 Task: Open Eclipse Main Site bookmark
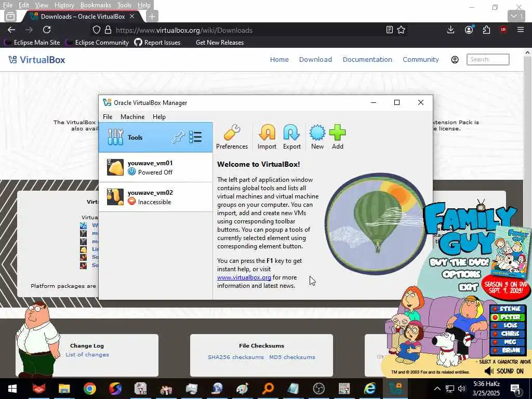click(33, 43)
